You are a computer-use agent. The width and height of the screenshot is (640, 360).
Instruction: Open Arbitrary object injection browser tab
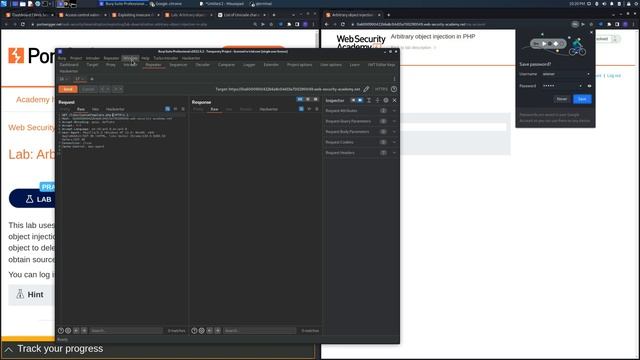tap(353, 15)
